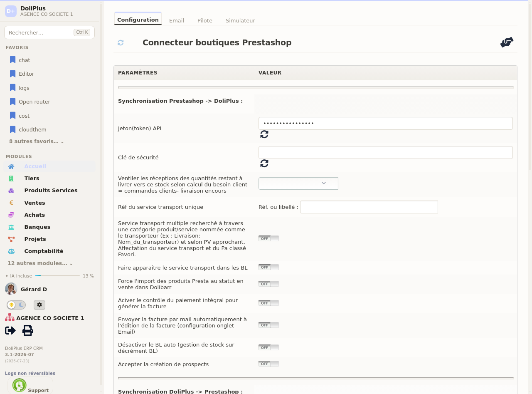532x394 pixels.
Task: Click the Achats coins icon
Action: point(11,215)
